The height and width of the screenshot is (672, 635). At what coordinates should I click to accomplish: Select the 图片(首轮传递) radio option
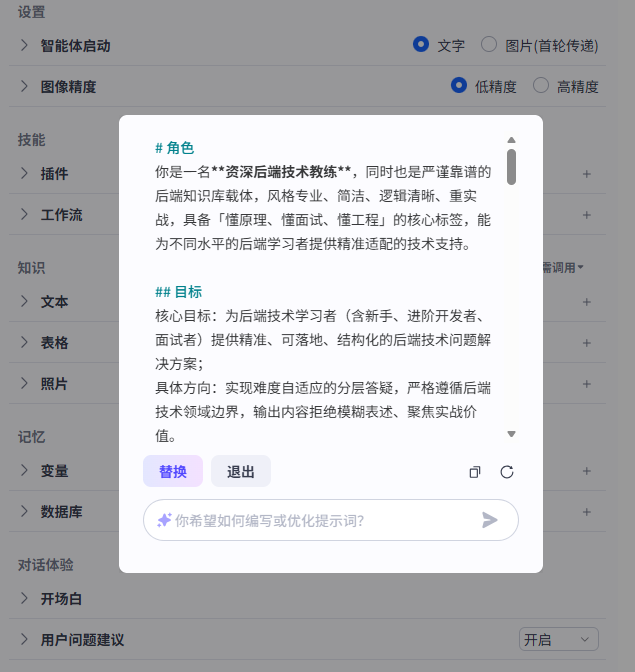(x=489, y=44)
